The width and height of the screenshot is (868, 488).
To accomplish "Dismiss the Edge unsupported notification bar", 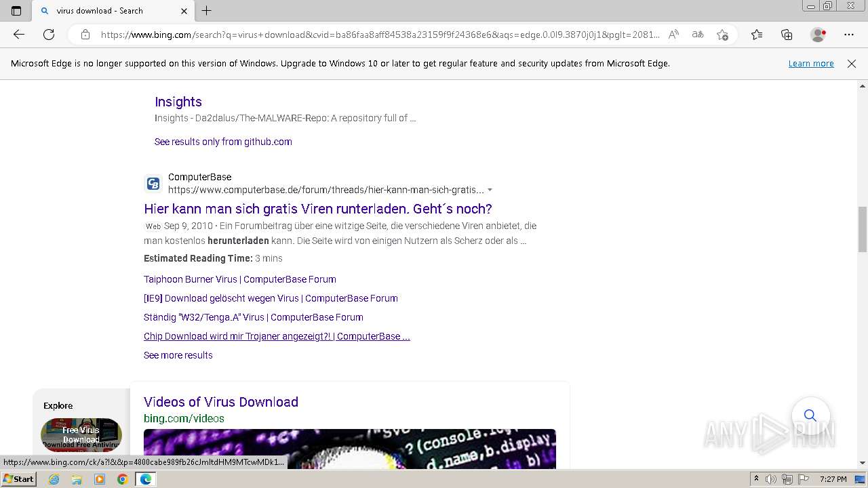I will tap(852, 64).
